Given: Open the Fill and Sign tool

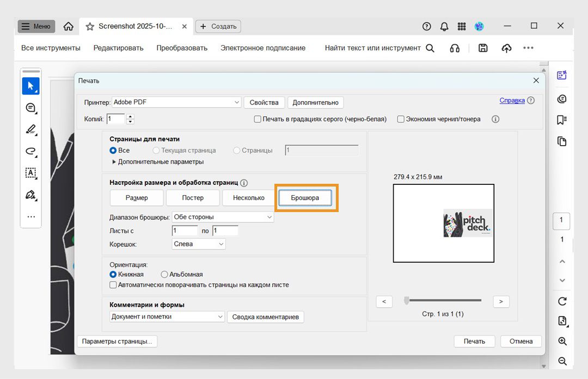Looking at the screenshot, I should (x=31, y=195).
